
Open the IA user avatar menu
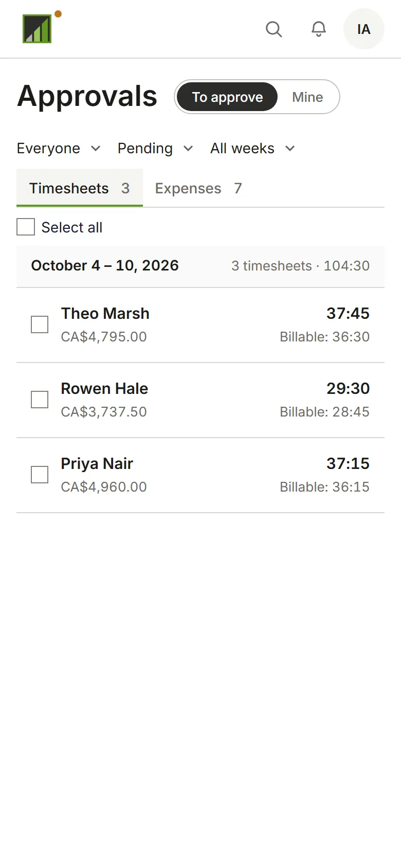tap(364, 29)
